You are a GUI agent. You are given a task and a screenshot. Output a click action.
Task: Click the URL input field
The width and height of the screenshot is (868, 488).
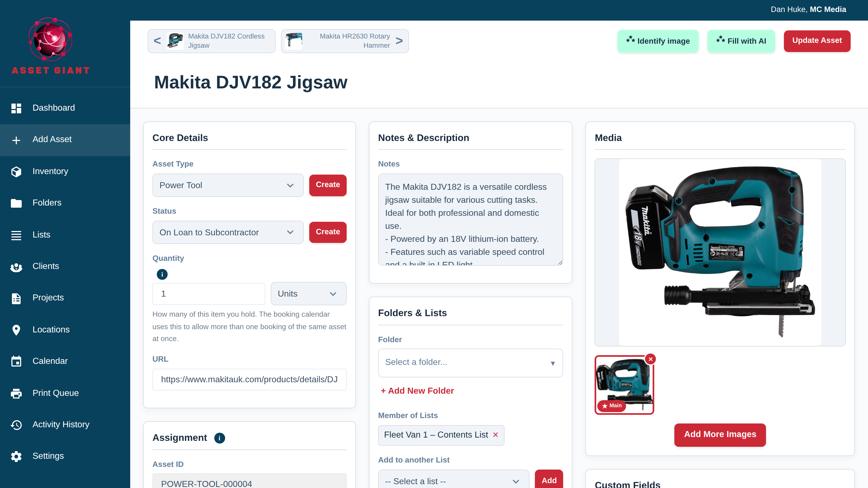pyautogui.click(x=249, y=380)
